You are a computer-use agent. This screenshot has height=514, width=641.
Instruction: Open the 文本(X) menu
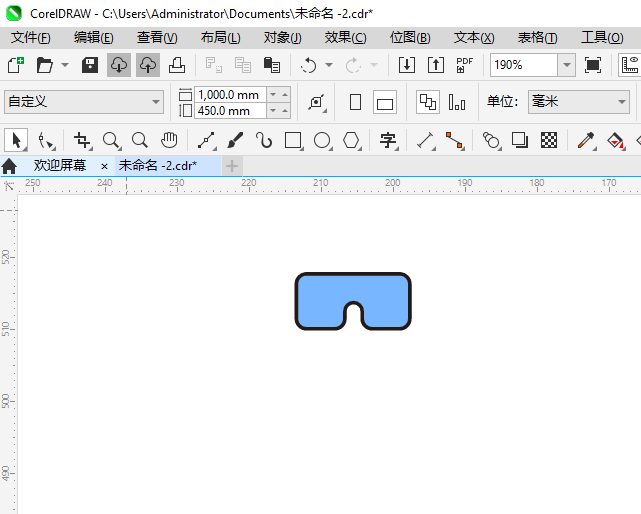pos(474,38)
